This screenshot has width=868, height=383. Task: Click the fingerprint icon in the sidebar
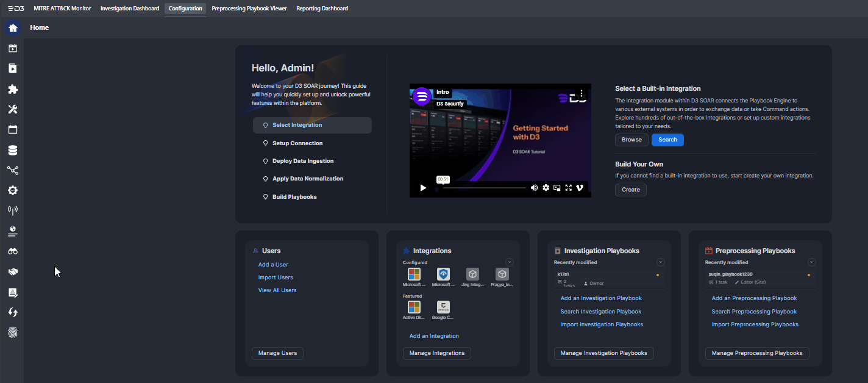(x=12, y=332)
